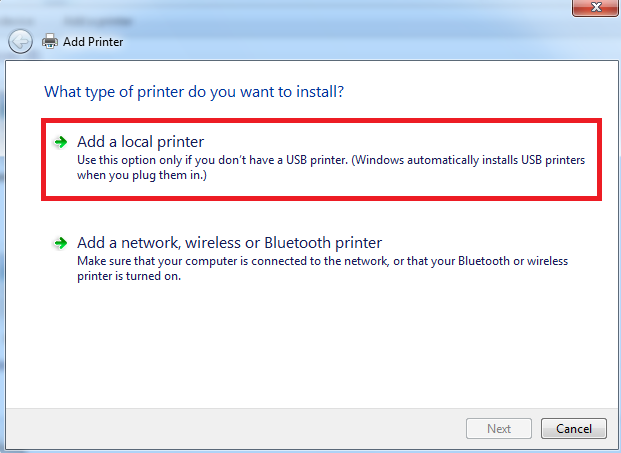Image resolution: width=621 pixels, height=453 pixels.
Task: Click the Add Printer title text
Action: (93, 42)
